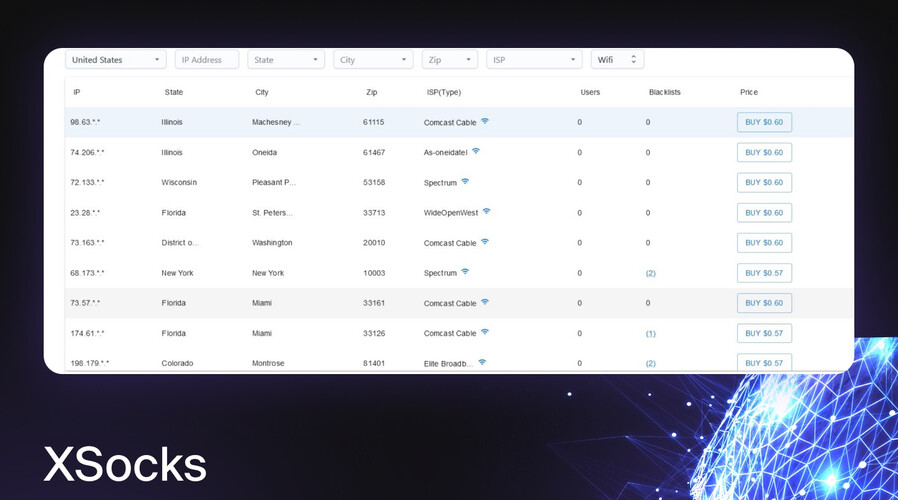
Task: Sort by the Price column header
Action: 749,92
